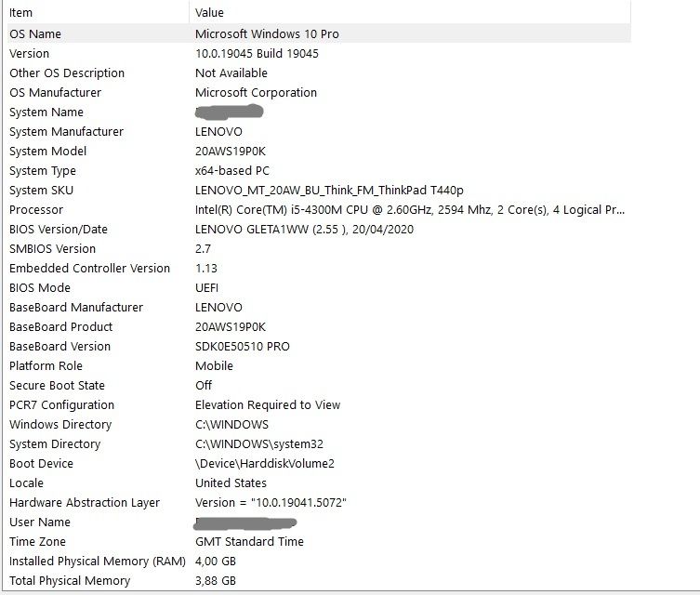Viewport: 700px width, 595px height.
Task: Click the Microsoft Corporation value
Action: point(256,93)
